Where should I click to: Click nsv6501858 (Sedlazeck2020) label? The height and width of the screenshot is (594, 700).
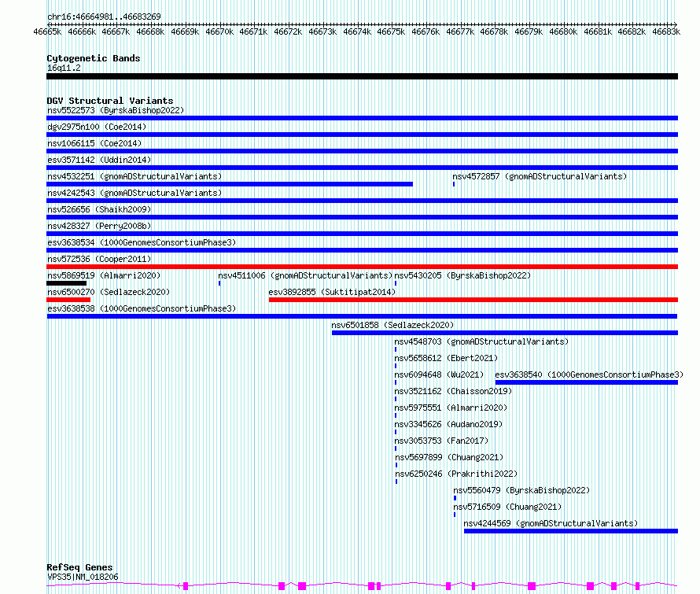[392, 325]
